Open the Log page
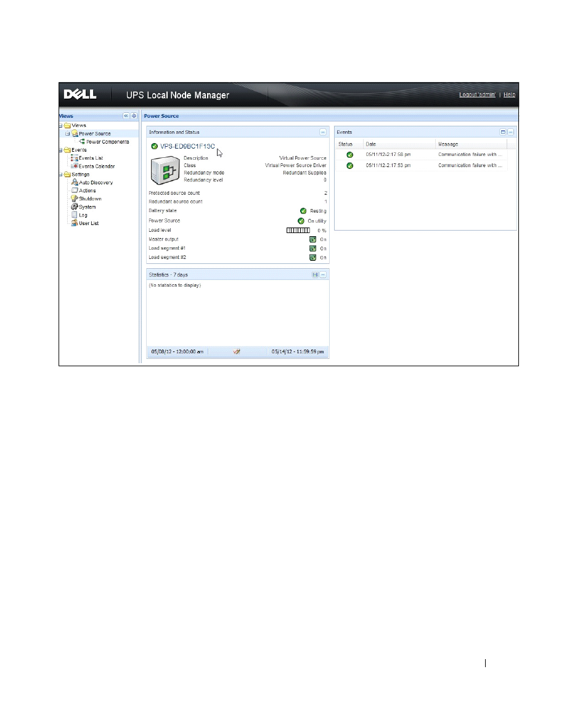 tap(83, 215)
